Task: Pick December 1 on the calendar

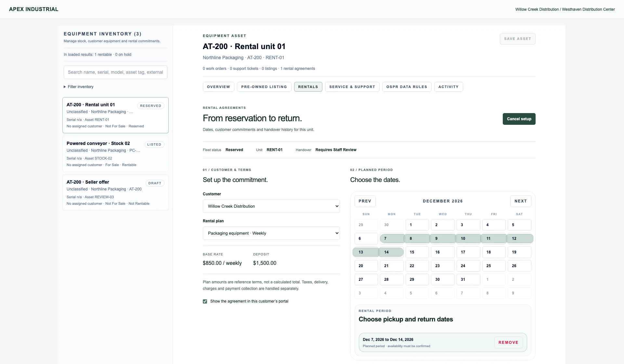Action: (417, 225)
